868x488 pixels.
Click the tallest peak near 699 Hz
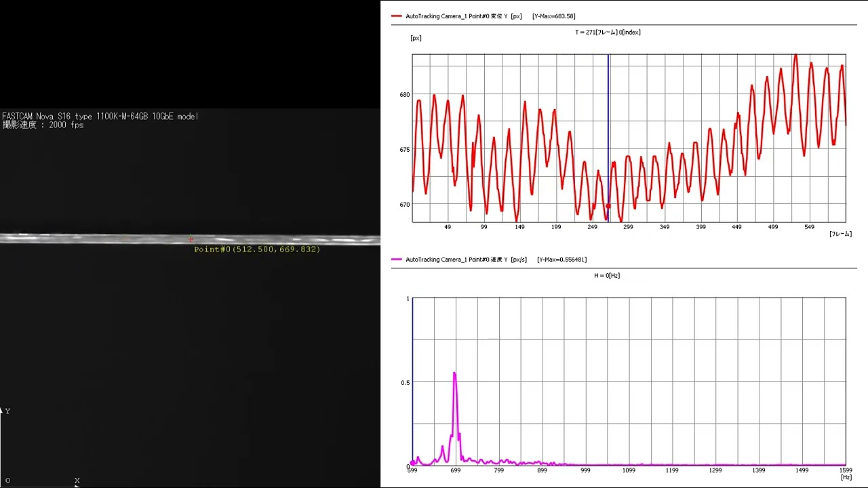click(x=454, y=373)
